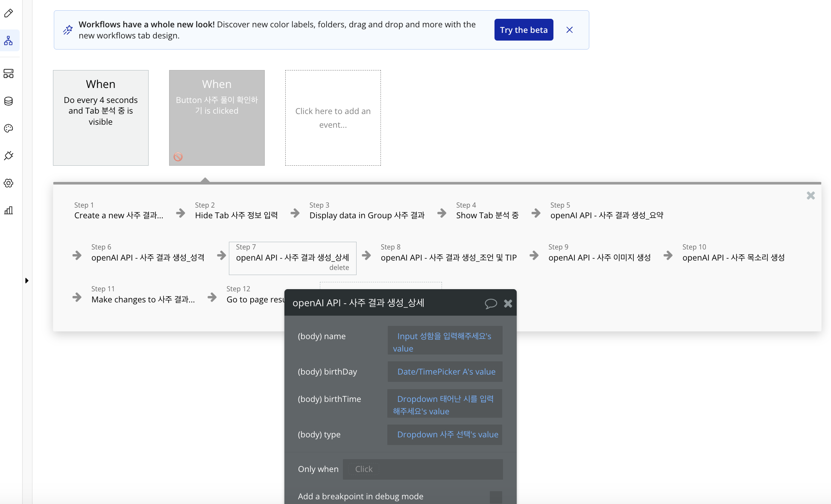Screen dimensions: 831x504
Task: Open the Data tab database icon
Action: pos(9,101)
